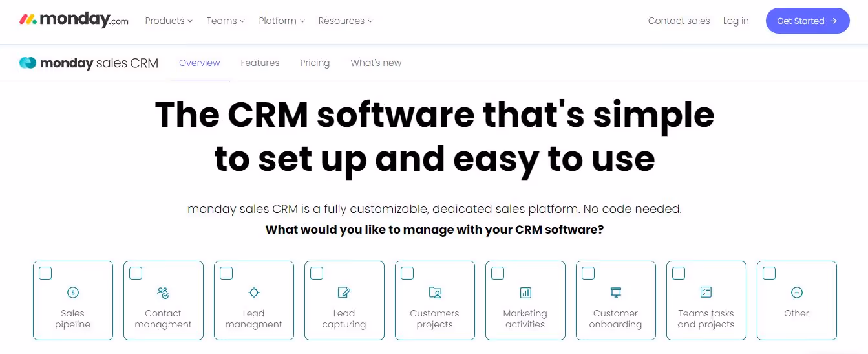Click the Customer onboarding presentation icon
Image resolution: width=868 pixels, height=354 pixels.
616,293
